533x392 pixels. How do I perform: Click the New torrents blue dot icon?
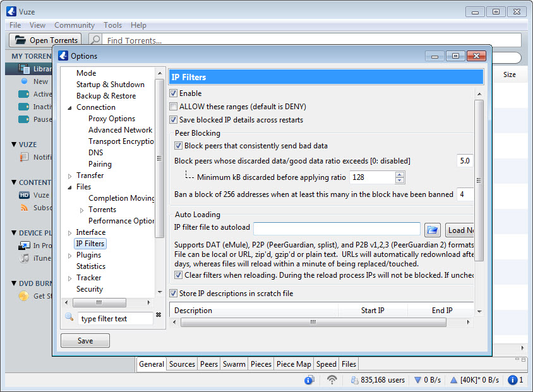[x=24, y=81]
